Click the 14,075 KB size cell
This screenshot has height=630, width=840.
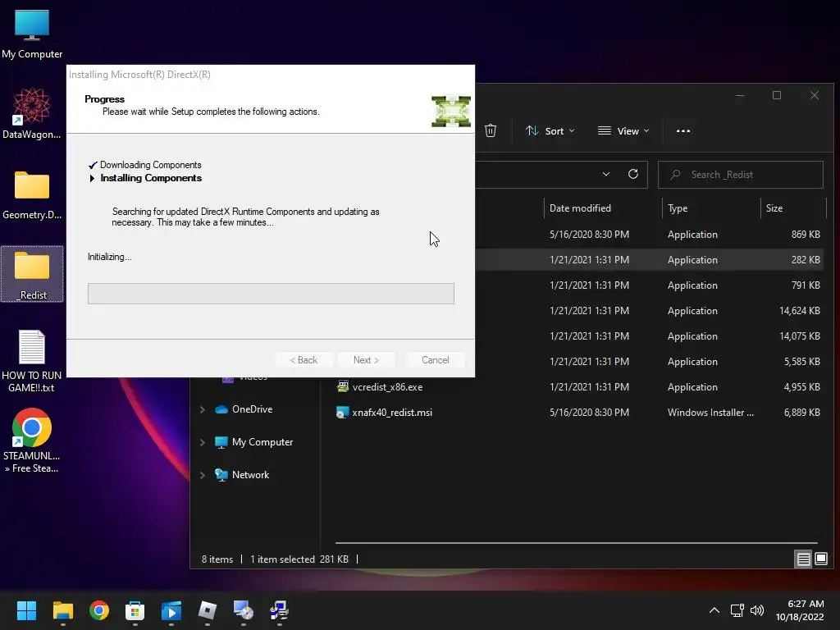click(x=799, y=336)
